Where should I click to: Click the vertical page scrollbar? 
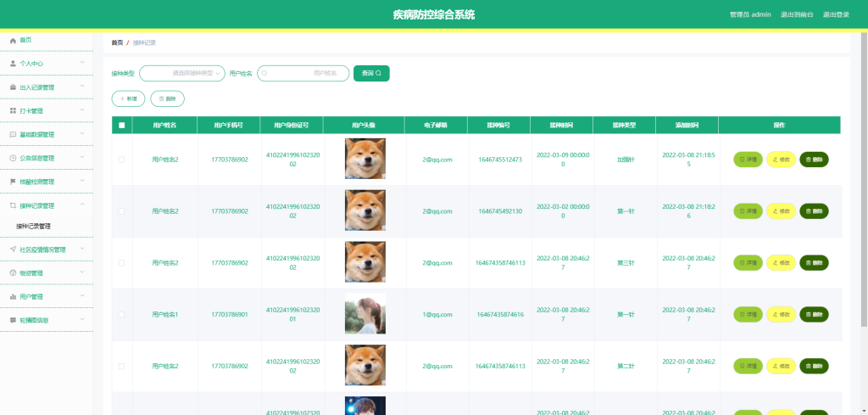click(864, 179)
